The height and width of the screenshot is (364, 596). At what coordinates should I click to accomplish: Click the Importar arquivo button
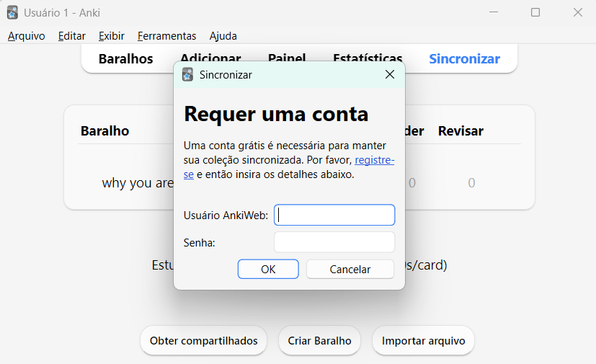click(424, 340)
